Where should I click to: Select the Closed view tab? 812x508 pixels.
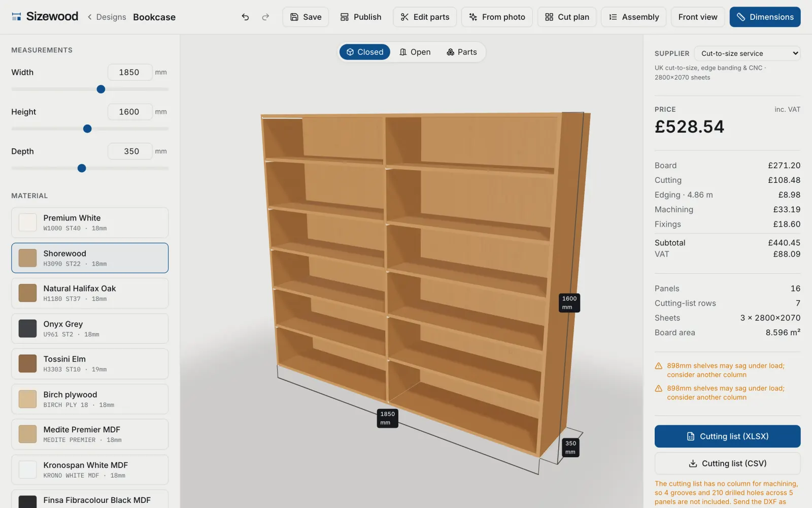point(365,52)
